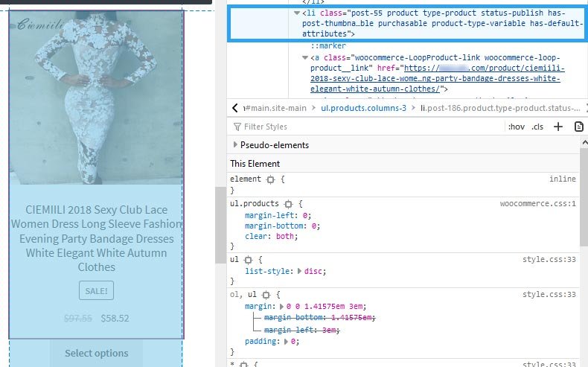Image resolution: width=588 pixels, height=367 pixels.
Task: Open woocommerce.css:1 source link
Action: [537, 203]
